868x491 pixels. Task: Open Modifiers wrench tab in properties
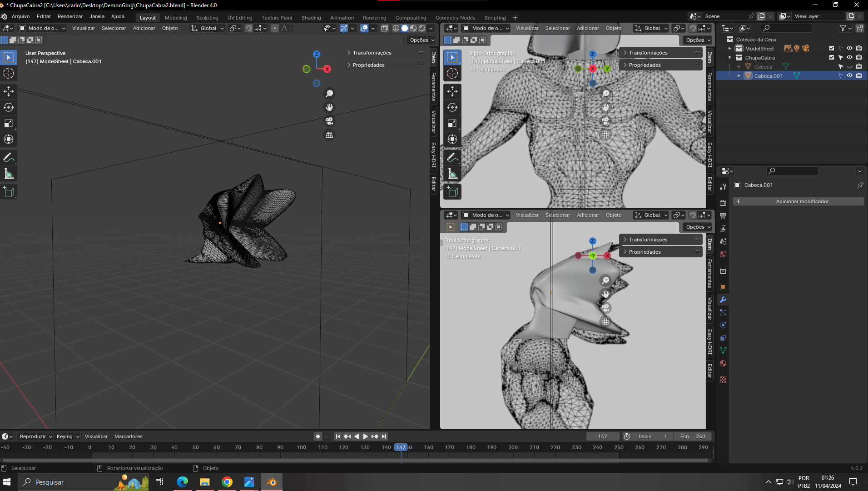[723, 300]
